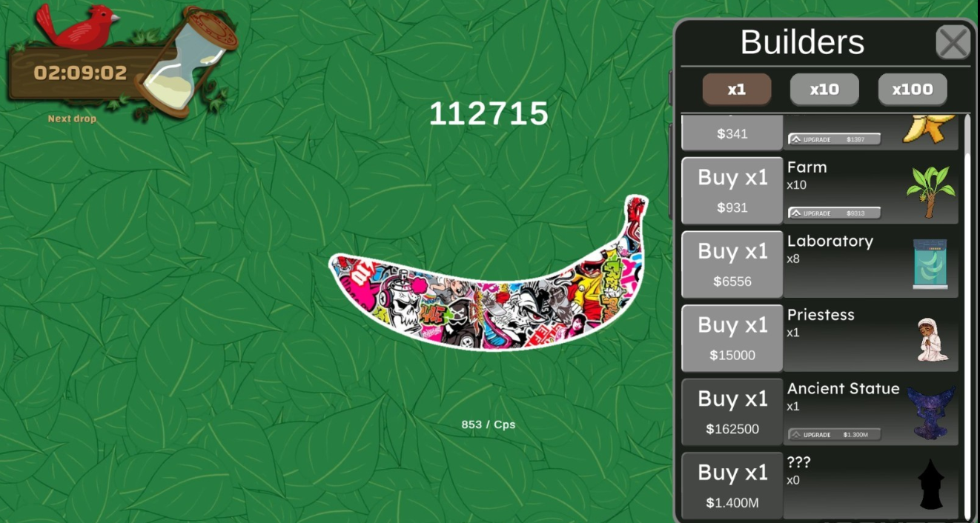This screenshot has height=523, width=980.
Task: Upgrade the Farm for $9313
Action: [x=834, y=213]
